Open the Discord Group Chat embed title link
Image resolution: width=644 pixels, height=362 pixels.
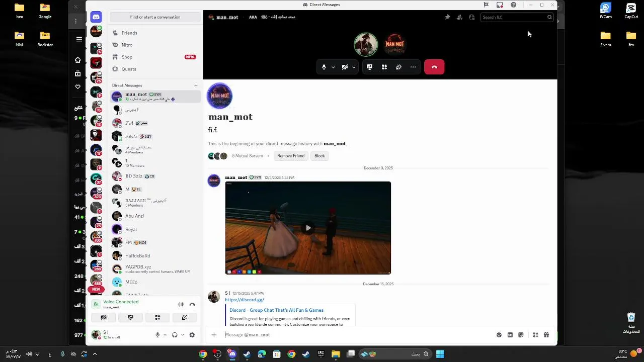[x=276, y=310]
